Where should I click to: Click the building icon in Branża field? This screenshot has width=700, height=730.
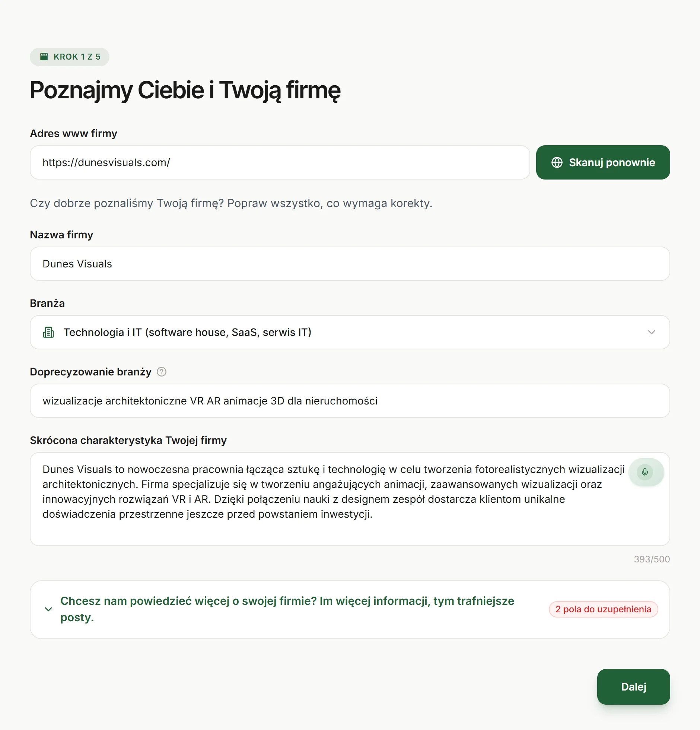point(48,332)
